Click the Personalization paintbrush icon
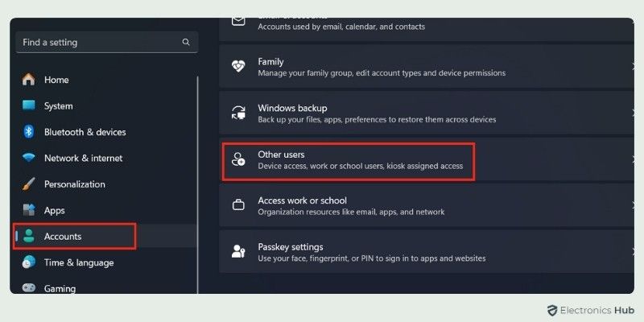 [x=28, y=184]
